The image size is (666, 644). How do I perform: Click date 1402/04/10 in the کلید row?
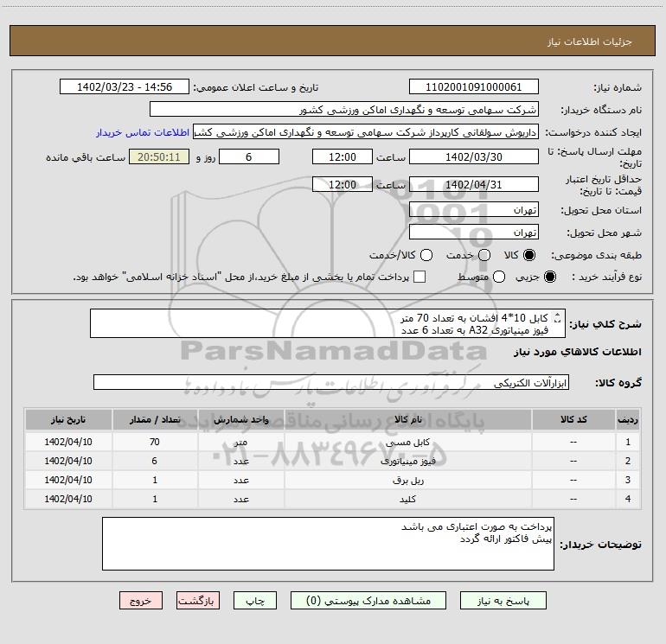(68, 499)
